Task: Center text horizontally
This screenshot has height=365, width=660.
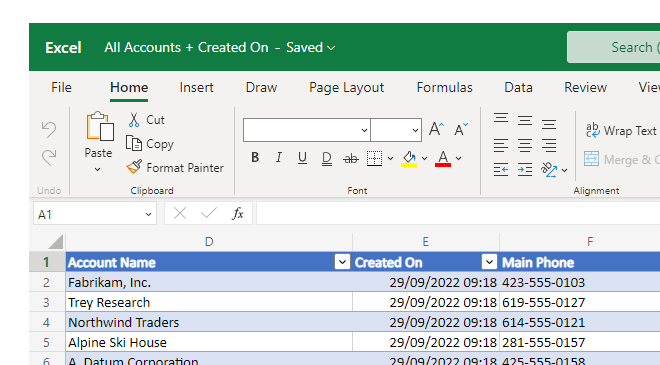Action: pyautogui.click(x=525, y=146)
